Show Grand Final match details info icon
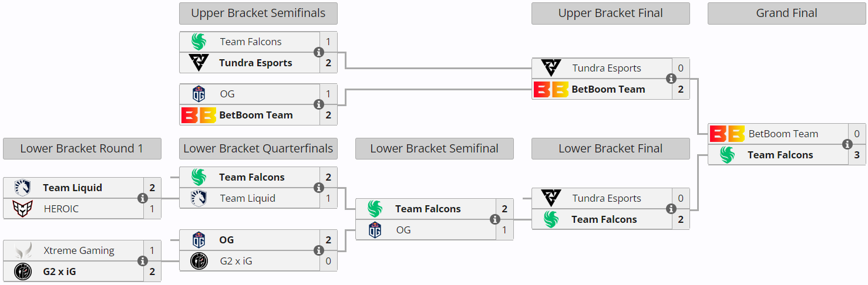868x285 pixels. pyautogui.click(x=847, y=144)
